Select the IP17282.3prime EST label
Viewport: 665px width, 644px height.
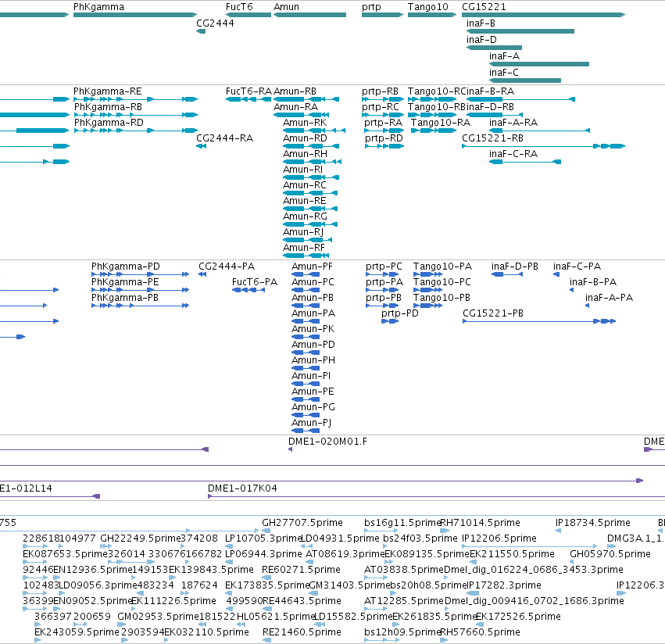click(504, 585)
